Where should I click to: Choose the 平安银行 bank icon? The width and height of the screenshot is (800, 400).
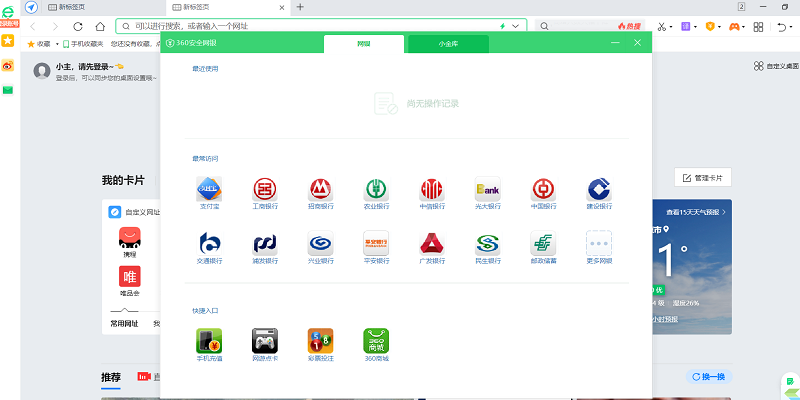click(x=376, y=243)
